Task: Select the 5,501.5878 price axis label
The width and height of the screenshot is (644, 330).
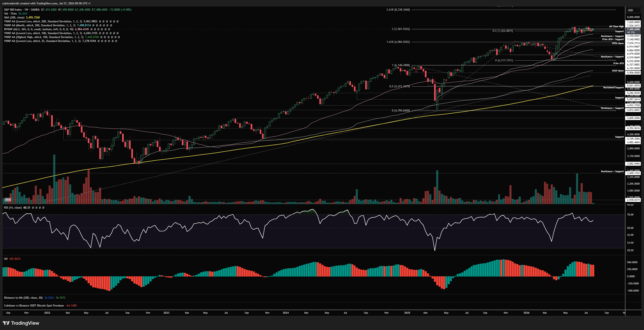Action: (633, 85)
